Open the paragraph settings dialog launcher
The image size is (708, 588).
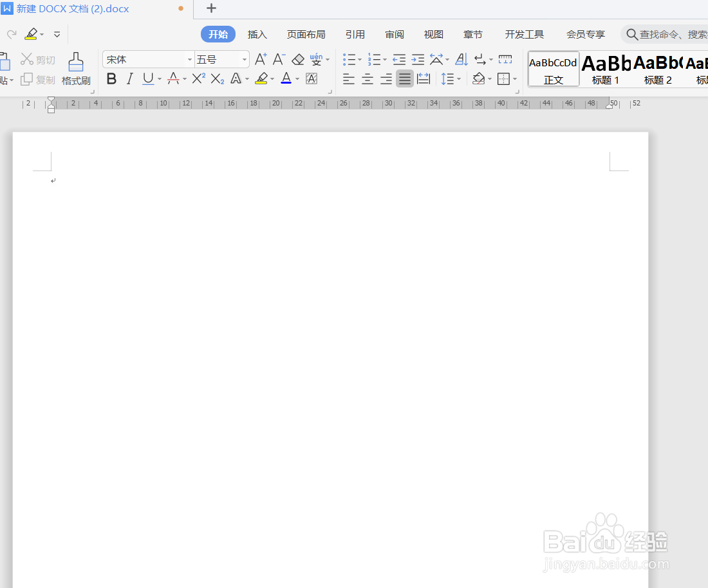(517, 91)
